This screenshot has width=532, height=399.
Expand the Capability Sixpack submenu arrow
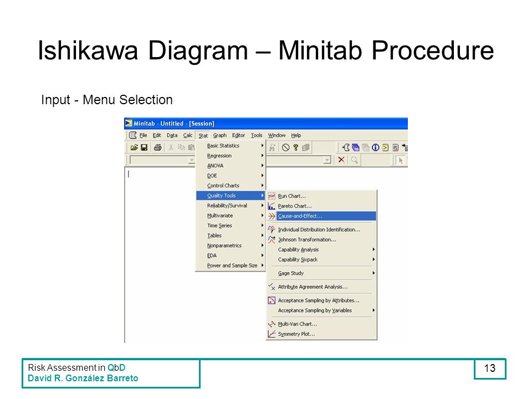coord(373,259)
